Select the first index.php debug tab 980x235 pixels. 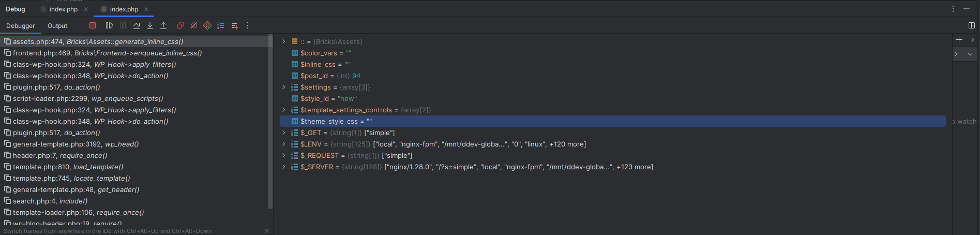click(x=63, y=9)
